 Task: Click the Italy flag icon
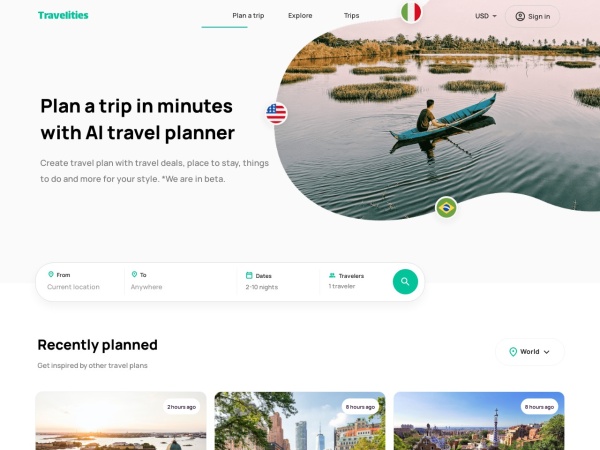pyautogui.click(x=411, y=12)
